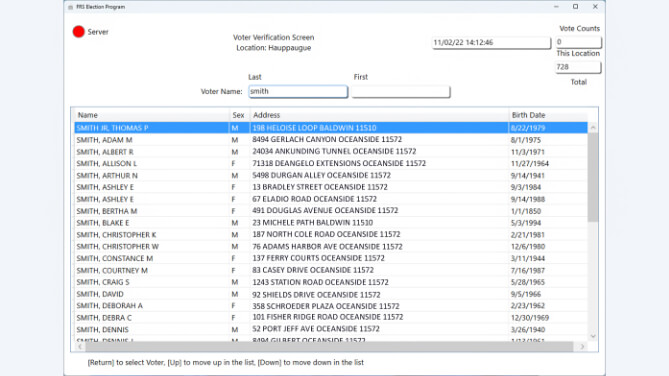Viewport: 669px width, 376px height.
Task: Click address 5498 DURGAN ALLEY OCEANSIDE
Action: click(x=321, y=175)
